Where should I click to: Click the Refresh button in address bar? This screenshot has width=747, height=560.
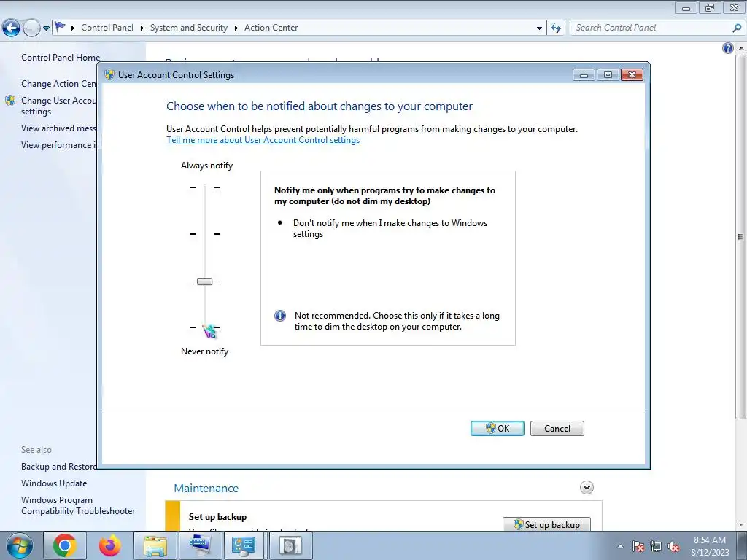point(555,28)
